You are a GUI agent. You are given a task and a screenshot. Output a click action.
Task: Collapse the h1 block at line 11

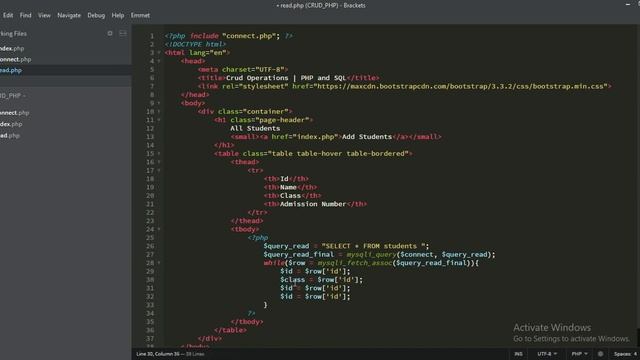pyautogui.click(x=159, y=120)
